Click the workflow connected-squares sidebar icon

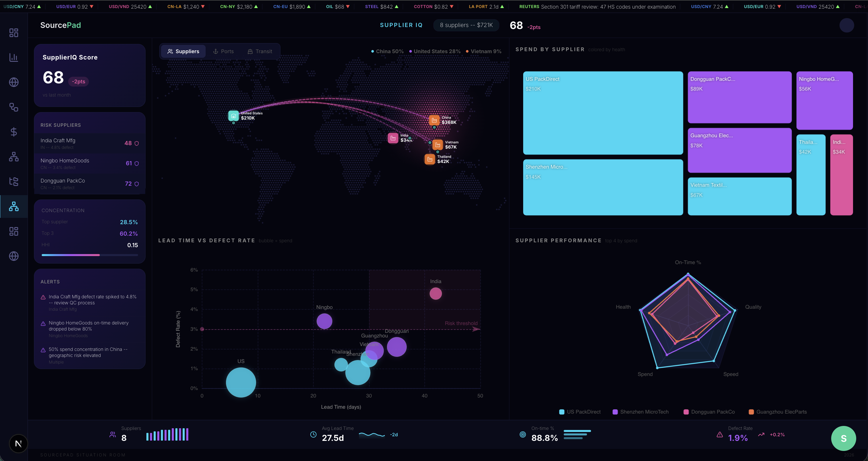coord(14,107)
